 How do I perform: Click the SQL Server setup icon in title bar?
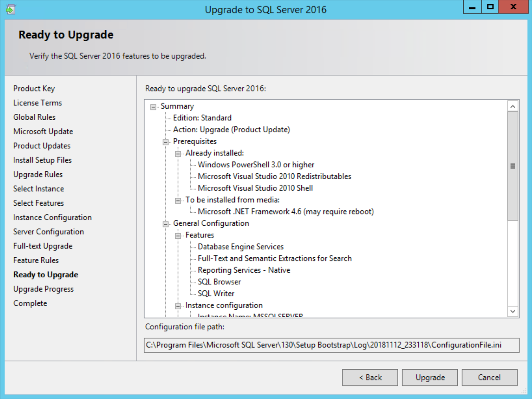tap(10, 9)
